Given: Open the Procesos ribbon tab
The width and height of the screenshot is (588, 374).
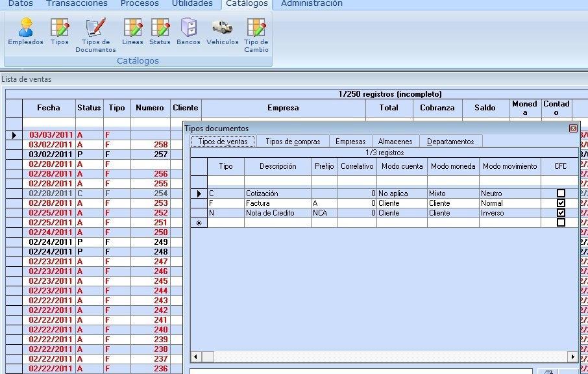Looking at the screenshot, I should click(x=140, y=4).
